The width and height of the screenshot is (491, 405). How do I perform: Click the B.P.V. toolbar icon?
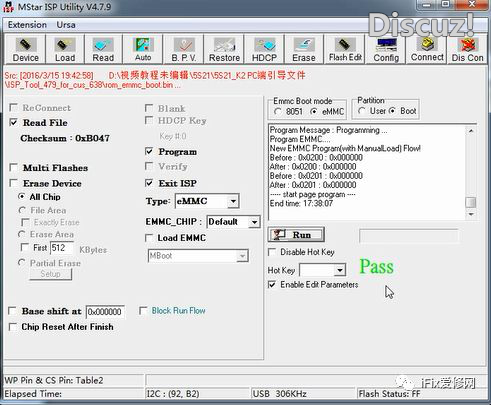[x=184, y=49]
